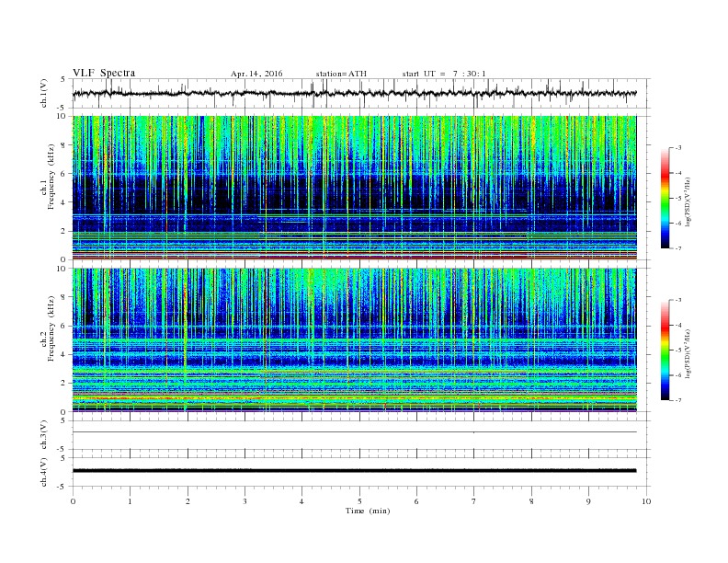Click the '-5' tick on ch.1 colorbar
The height and width of the screenshot is (563, 728).
[678, 198]
